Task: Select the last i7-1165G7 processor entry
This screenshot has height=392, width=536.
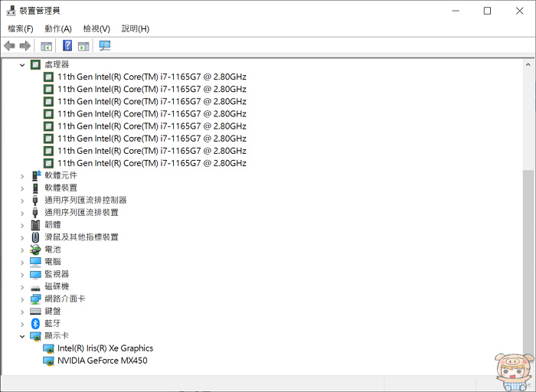Action: [152, 163]
